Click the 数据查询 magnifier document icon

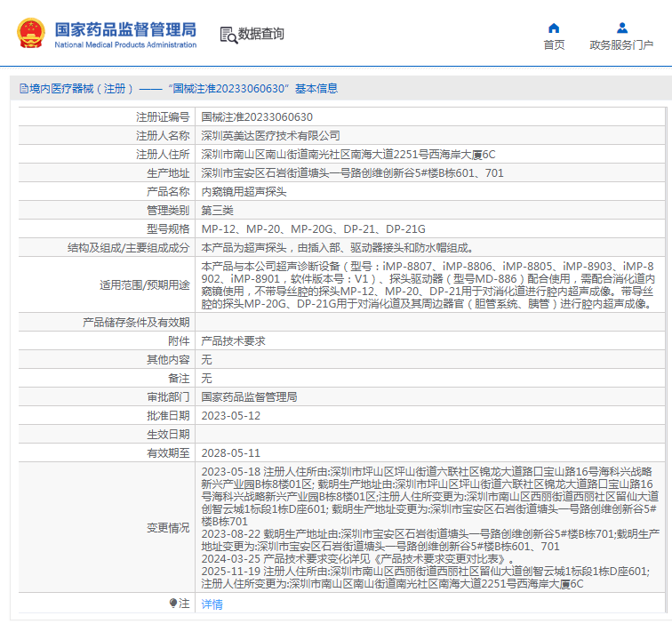pos(228,35)
